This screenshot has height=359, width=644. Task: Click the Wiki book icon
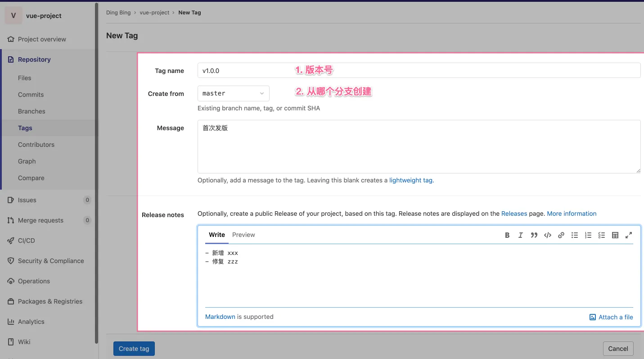(x=11, y=342)
